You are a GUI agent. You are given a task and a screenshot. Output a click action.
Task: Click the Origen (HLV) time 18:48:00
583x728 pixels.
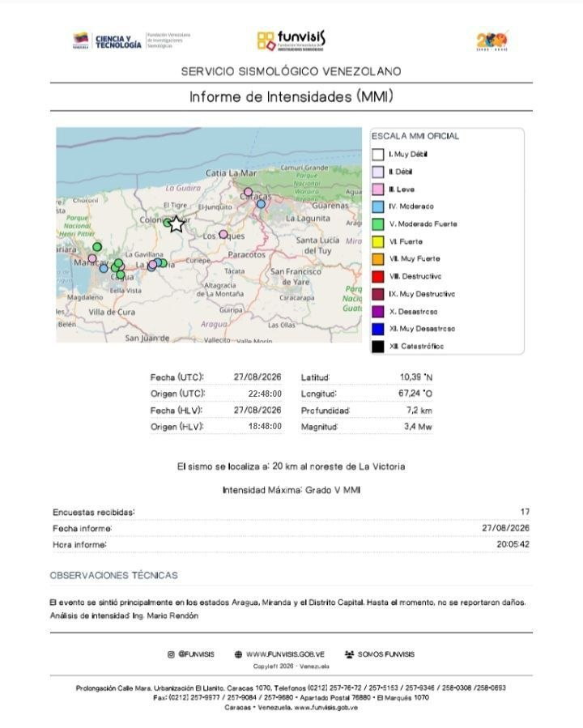coord(265,426)
